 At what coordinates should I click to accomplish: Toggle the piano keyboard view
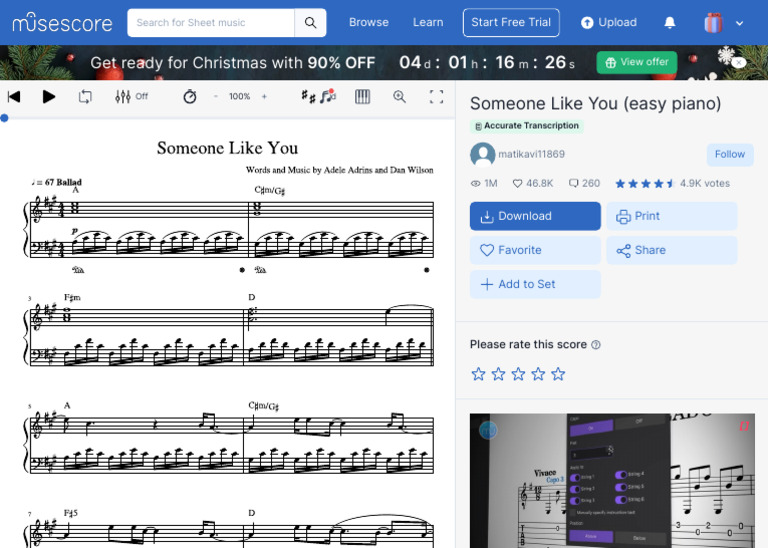pyautogui.click(x=362, y=96)
